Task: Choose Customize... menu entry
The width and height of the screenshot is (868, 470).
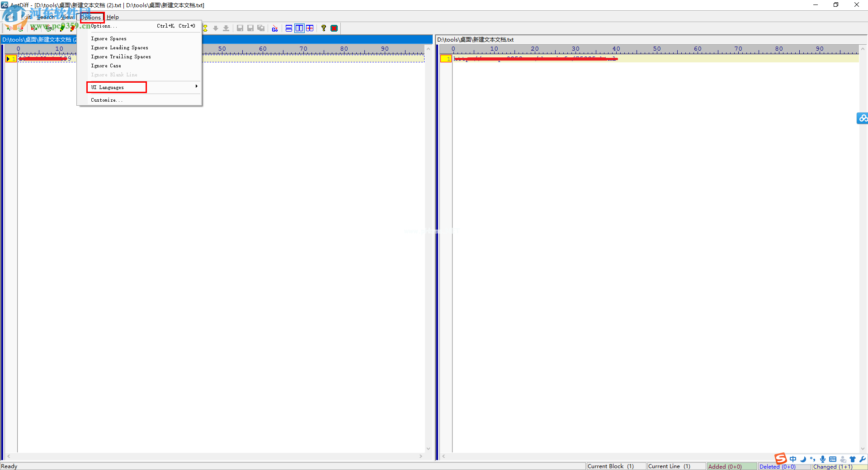Action: [x=139, y=100]
